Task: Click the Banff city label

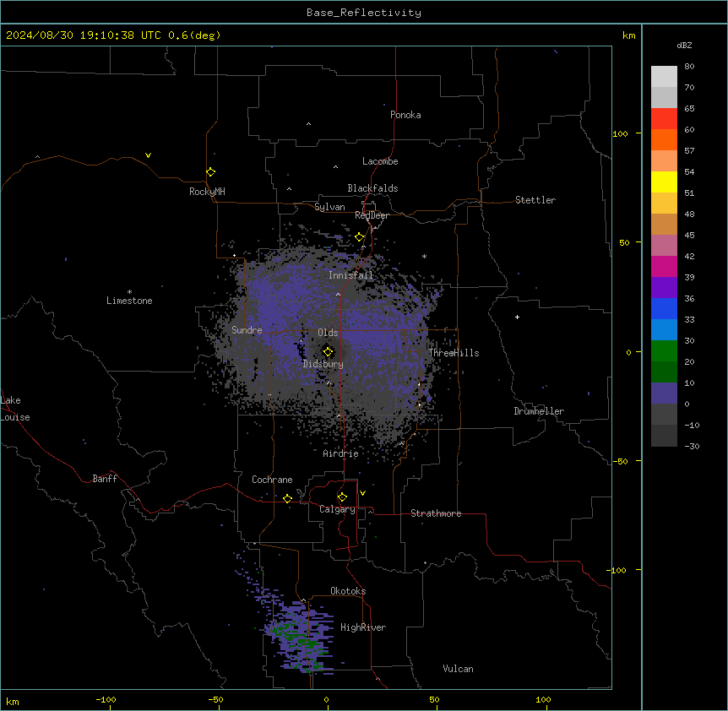Action: coord(105,479)
